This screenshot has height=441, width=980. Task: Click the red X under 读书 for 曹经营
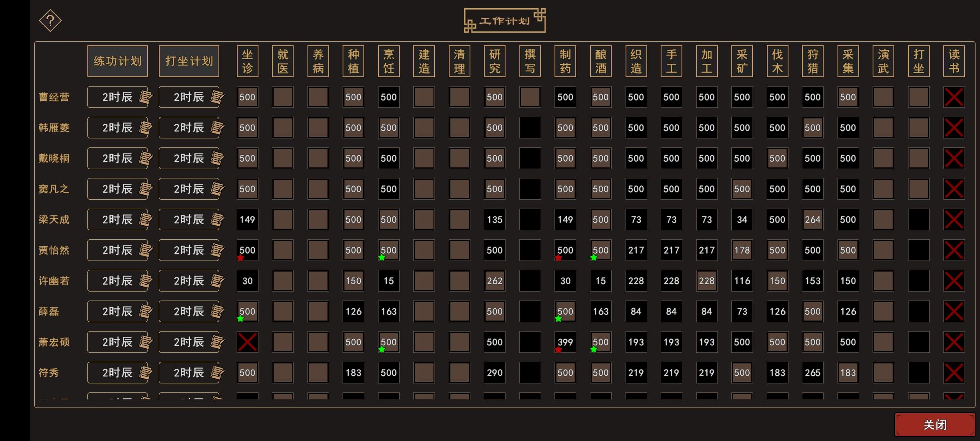coord(954,97)
